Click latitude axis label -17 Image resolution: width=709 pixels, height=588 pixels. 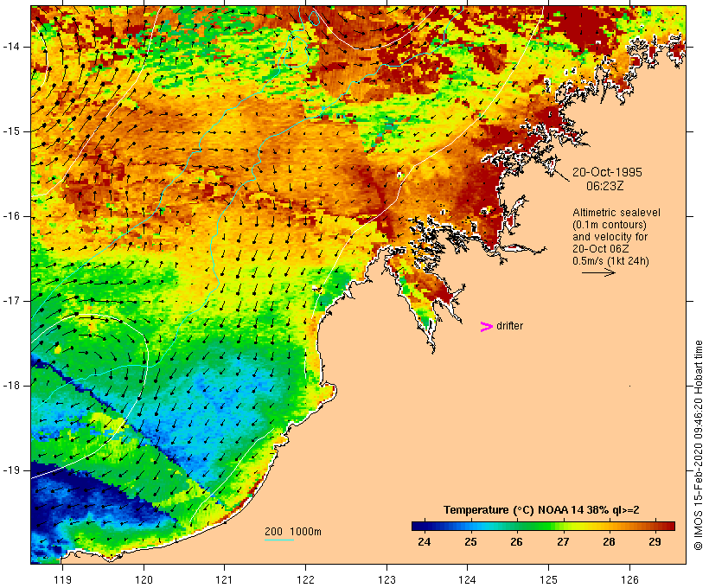tap(11, 301)
